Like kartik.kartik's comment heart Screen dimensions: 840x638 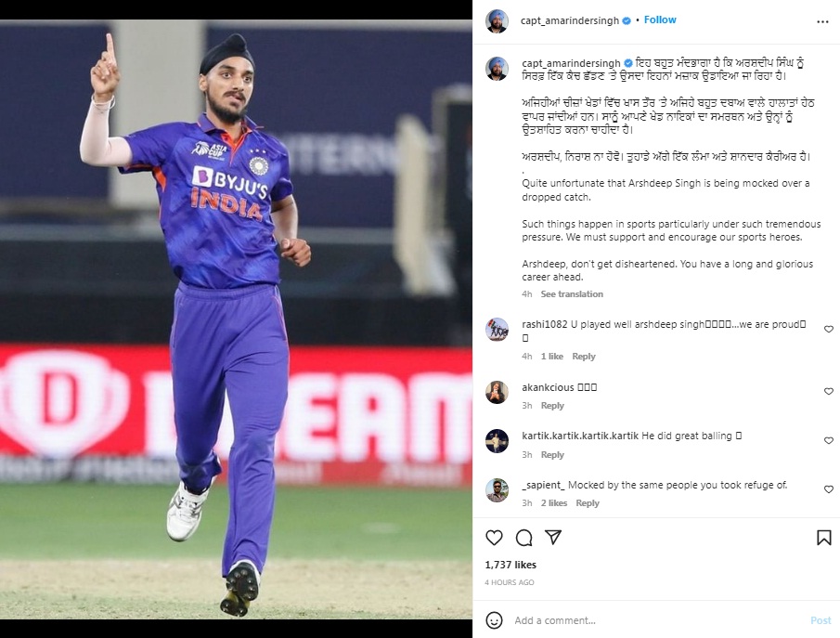(x=829, y=440)
